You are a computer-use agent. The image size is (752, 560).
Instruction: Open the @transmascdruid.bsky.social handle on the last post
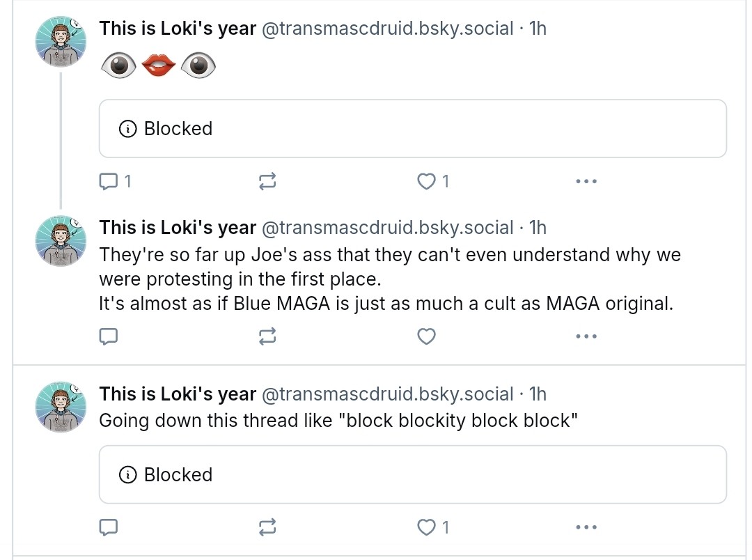(x=386, y=394)
